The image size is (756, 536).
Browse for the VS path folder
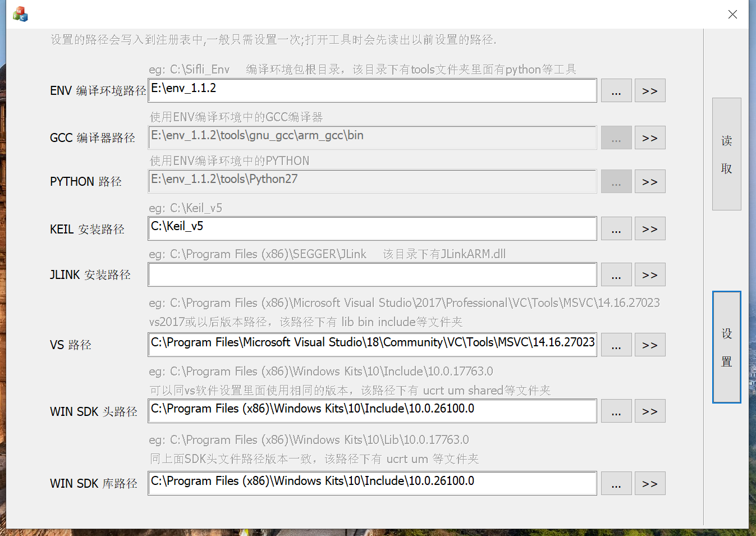616,345
